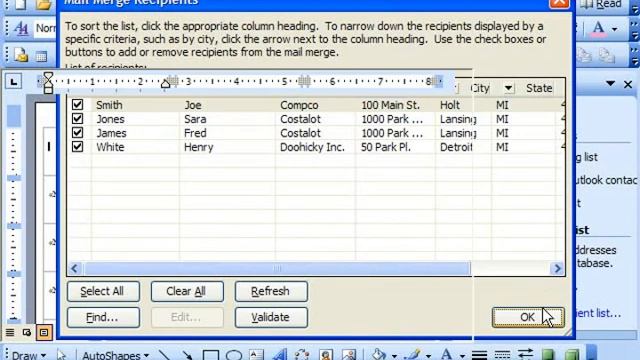Click the New Blank Document icon
This screenshot has height=360, width=640.
[20, 4]
